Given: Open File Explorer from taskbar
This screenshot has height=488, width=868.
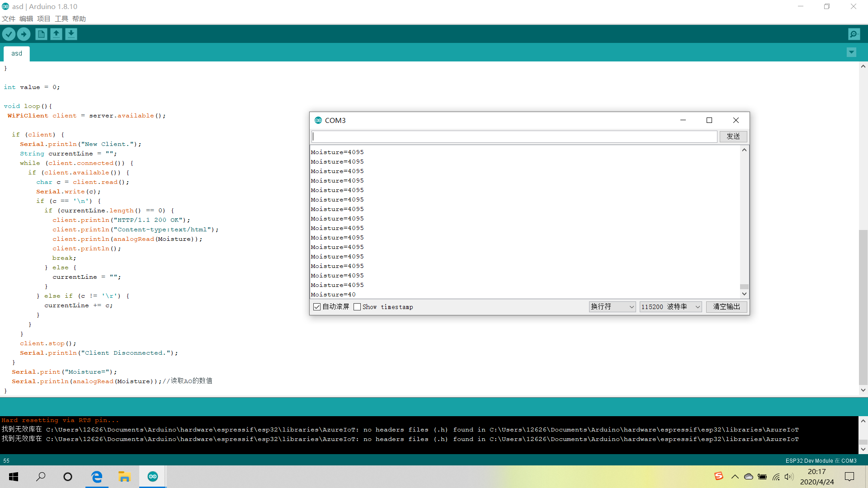Looking at the screenshot, I should 124,477.
